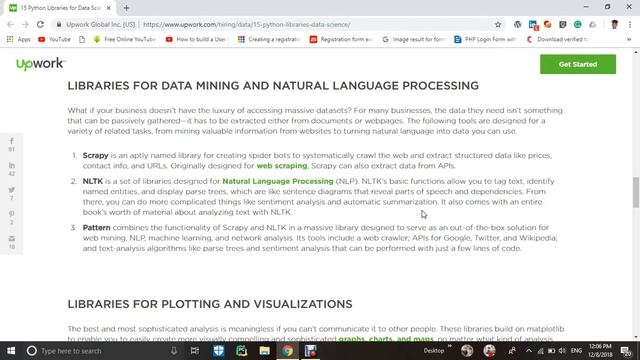Switch to Chrome on the taskbar

(287, 351)
